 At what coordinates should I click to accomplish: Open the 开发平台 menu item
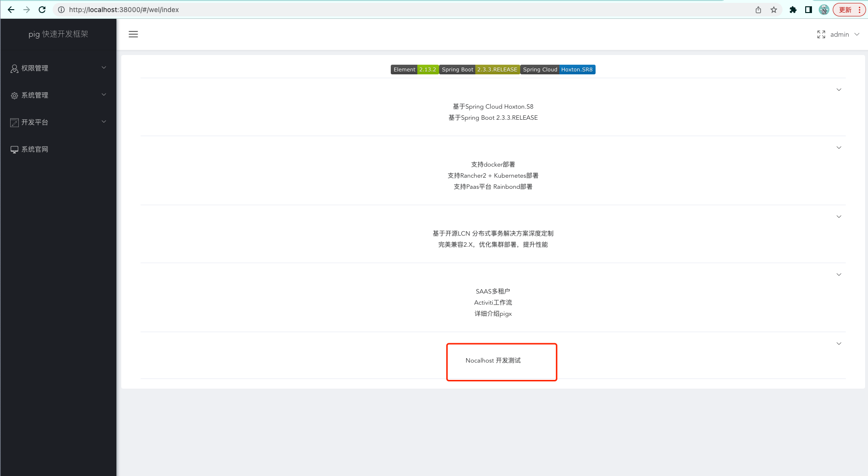pos(58,122)
